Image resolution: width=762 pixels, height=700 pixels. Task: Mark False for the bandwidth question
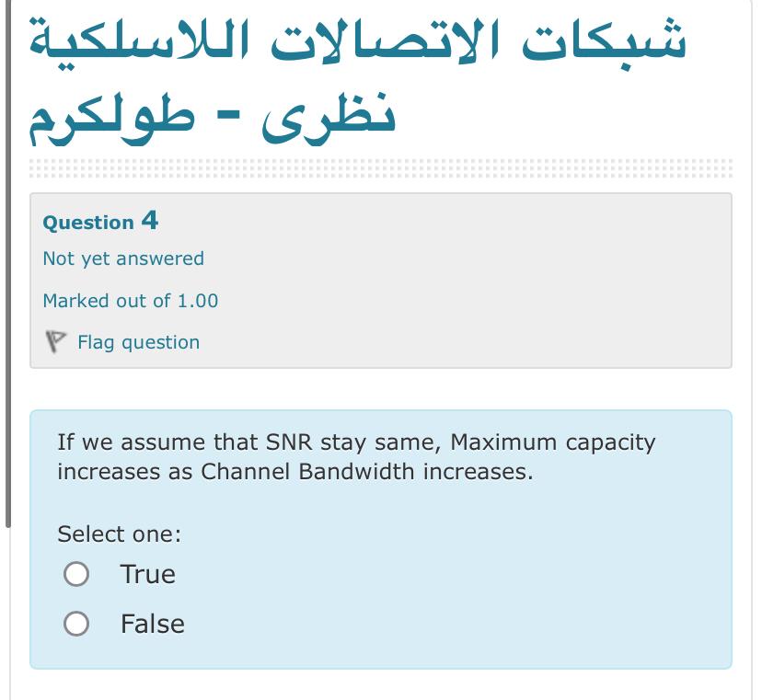[77, 624]
